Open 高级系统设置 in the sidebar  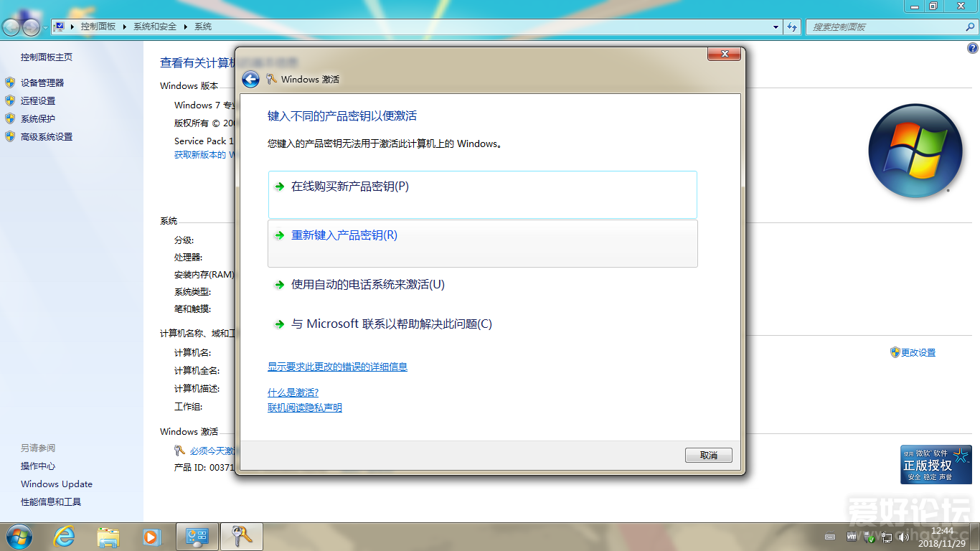pos(47,137)
